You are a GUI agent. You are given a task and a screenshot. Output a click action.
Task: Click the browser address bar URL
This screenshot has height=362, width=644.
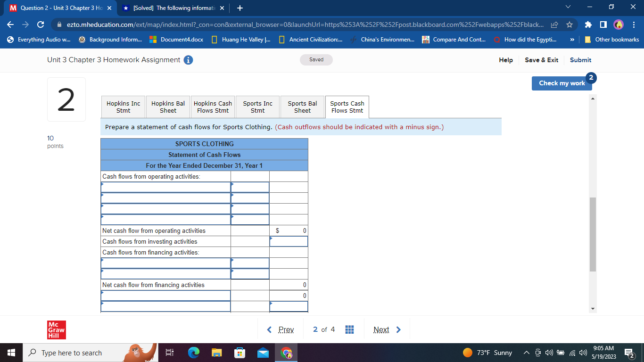(305, 24)
